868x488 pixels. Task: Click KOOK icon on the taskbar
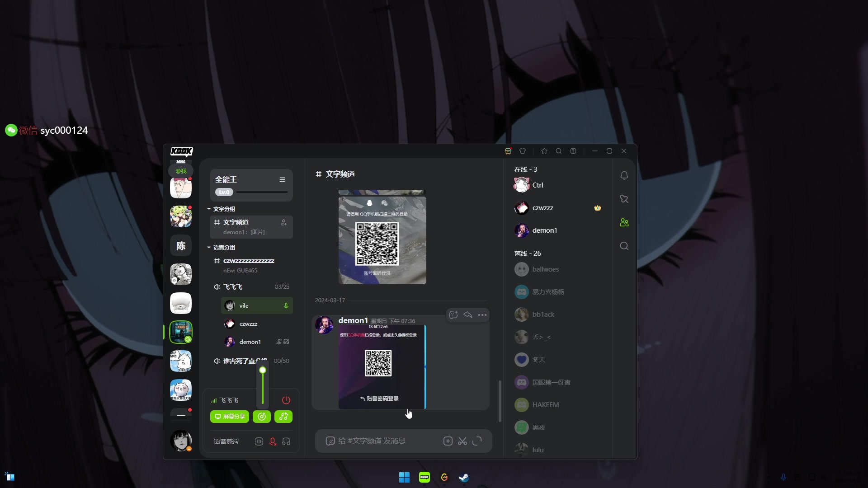click(x=425, y=477)
